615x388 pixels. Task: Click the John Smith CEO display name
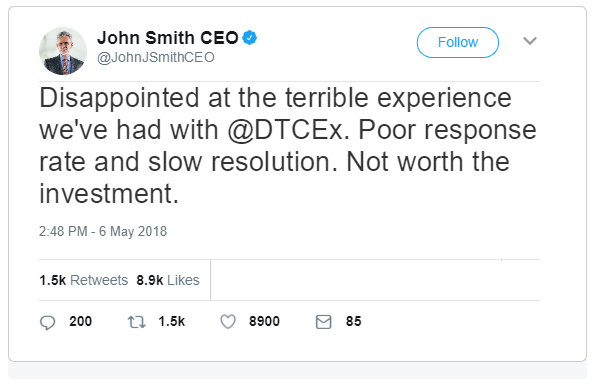(x=167, y=38)
